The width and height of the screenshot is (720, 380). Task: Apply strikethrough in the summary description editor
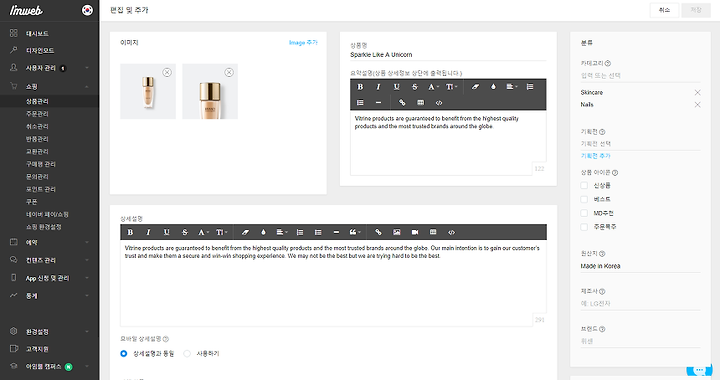coord(415,87)
